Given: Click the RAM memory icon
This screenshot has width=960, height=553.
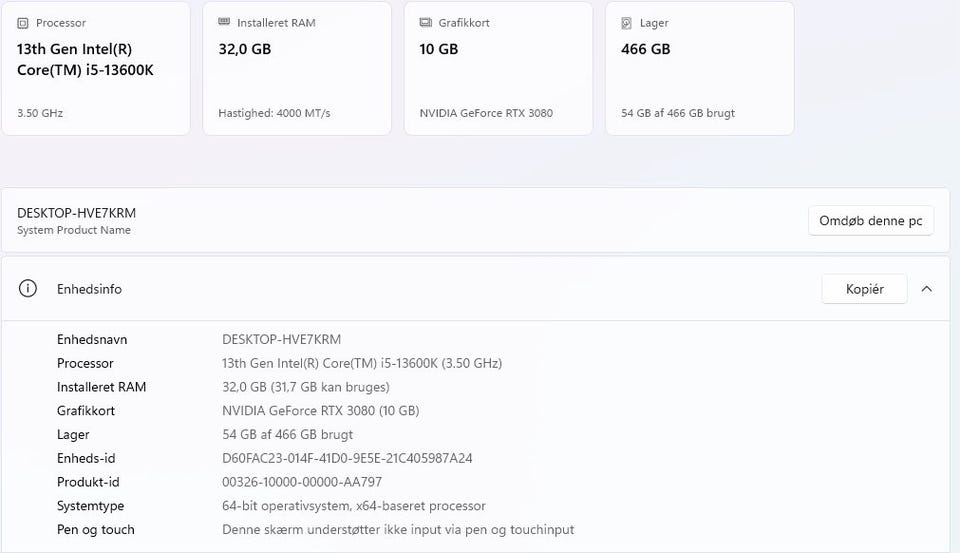Looking at the screenshot, I should (224, 23).
